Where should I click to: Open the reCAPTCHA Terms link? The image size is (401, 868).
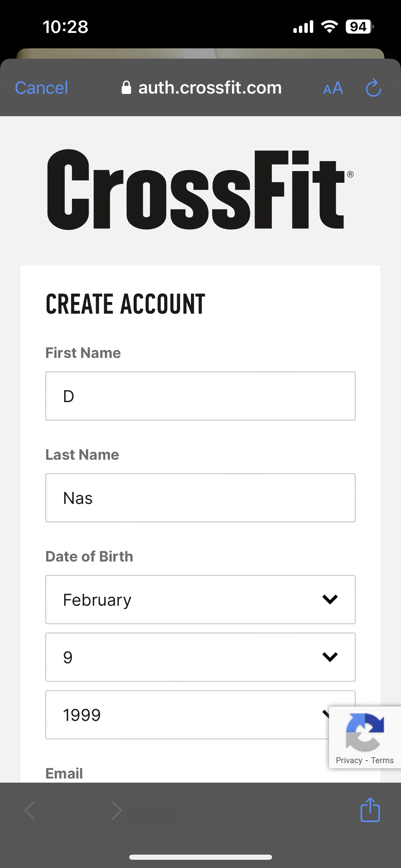382,760
